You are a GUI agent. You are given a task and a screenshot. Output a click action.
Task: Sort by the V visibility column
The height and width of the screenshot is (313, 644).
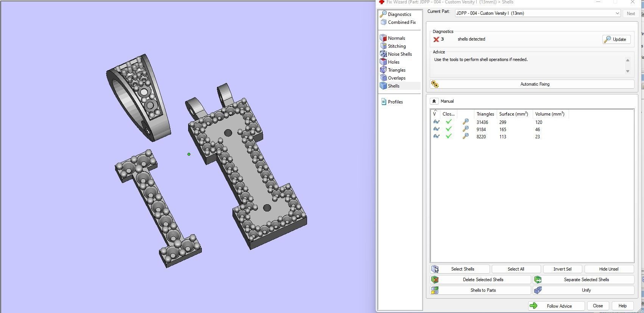pyautogui.click(x=435, y=114)
